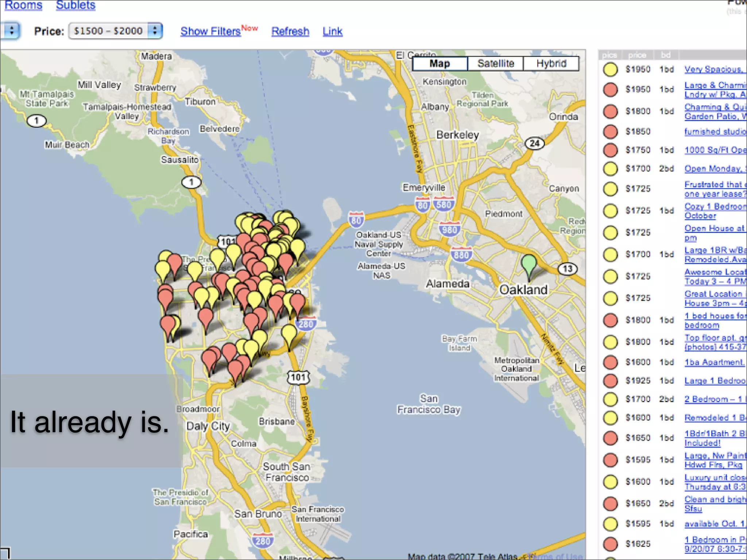747x560 pixels.
Task: Open the partially visible dropdown left of Price
Action: 11,31
